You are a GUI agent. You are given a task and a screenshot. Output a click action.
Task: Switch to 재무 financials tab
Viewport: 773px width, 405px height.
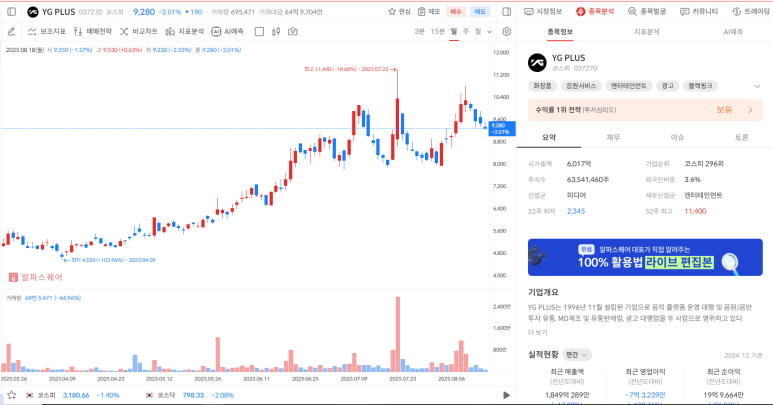click(613, 137)
